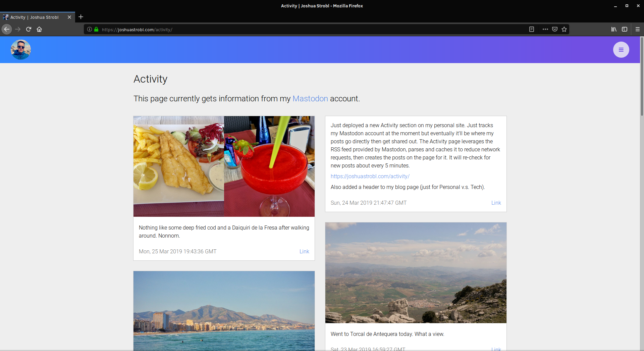Open Link for the fried cod post
Viewport: 644px width, 351px height.
[304, 251]
